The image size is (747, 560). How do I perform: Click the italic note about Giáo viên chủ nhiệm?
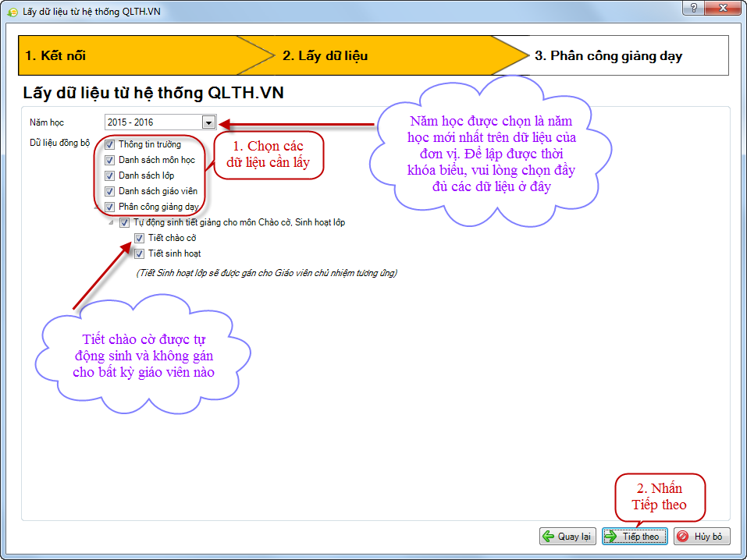[x=267, y=273]
